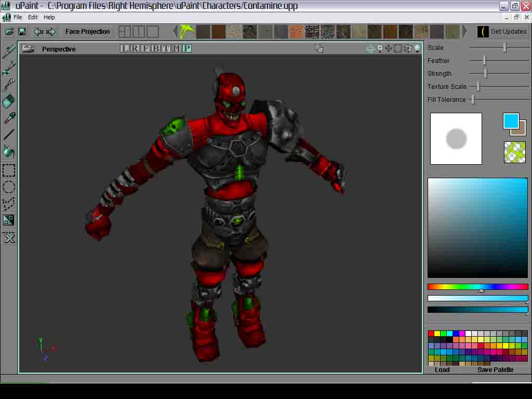Activate the rectangular selection tool

8,170
